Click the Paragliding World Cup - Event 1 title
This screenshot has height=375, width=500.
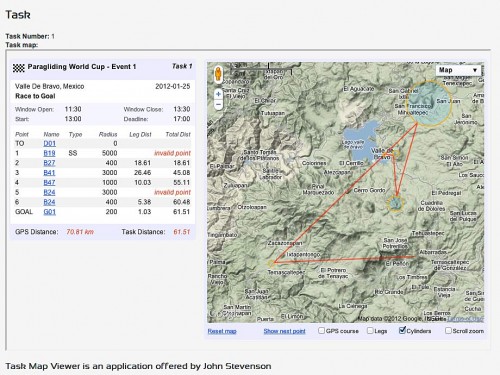(82, 67)
